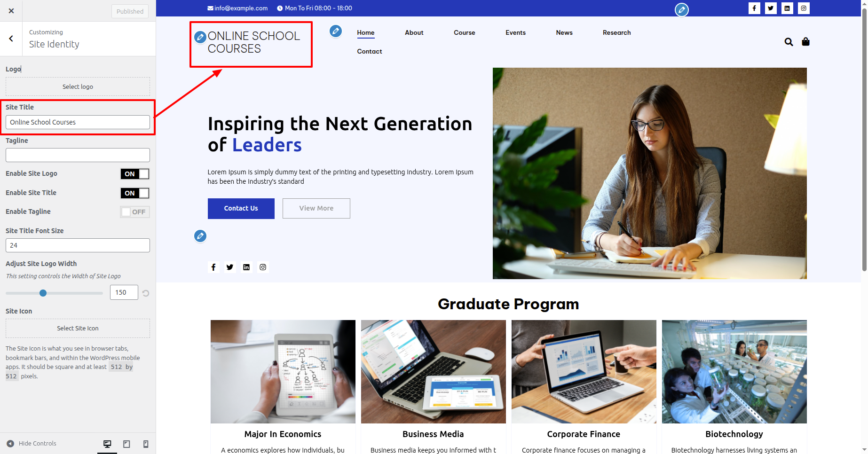Click the Tagline input field
Screen dimensions: 868x454
pyautogui.click(x=78, y=155)
